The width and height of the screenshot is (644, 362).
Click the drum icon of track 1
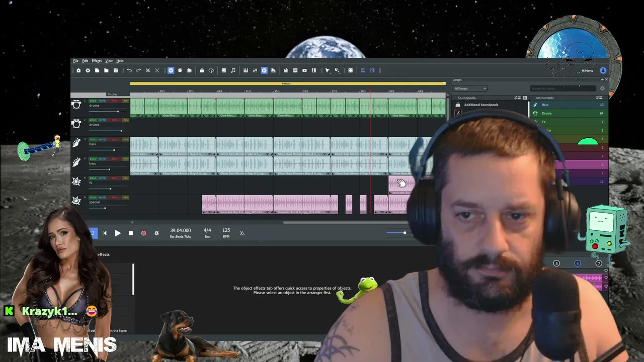(x=76, y=105)
